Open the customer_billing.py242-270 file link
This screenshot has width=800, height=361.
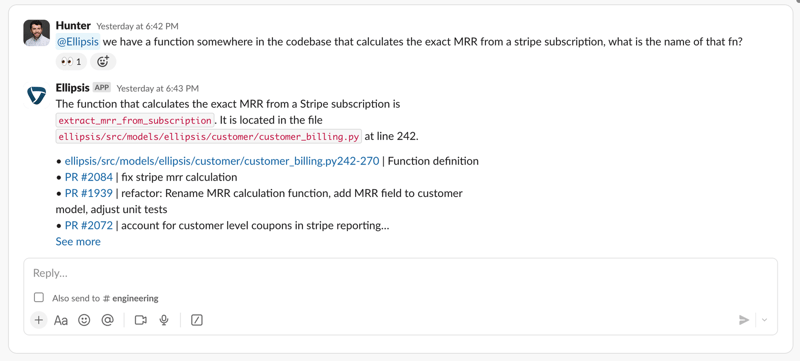pyautogui.click(x=222, y=161)
